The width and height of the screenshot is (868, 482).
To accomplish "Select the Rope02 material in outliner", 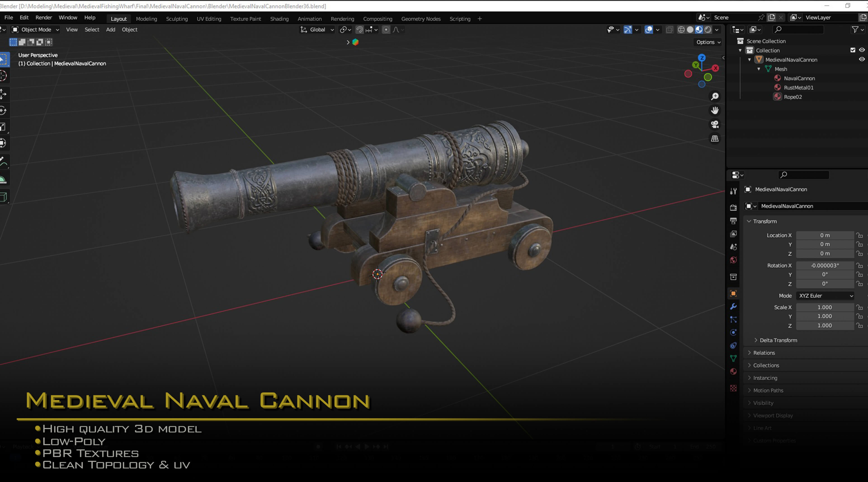I will pyautogui.click(x=793, y=97).
